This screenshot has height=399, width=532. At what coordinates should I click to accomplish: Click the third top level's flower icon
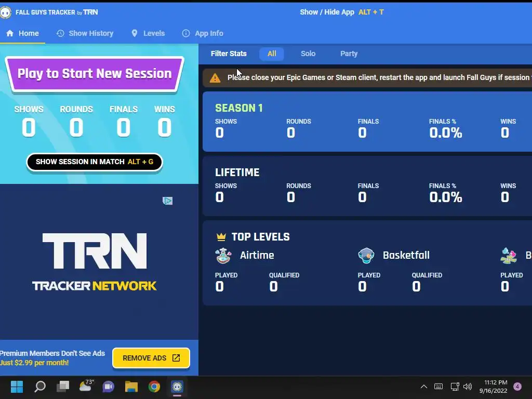click(509, 256)
